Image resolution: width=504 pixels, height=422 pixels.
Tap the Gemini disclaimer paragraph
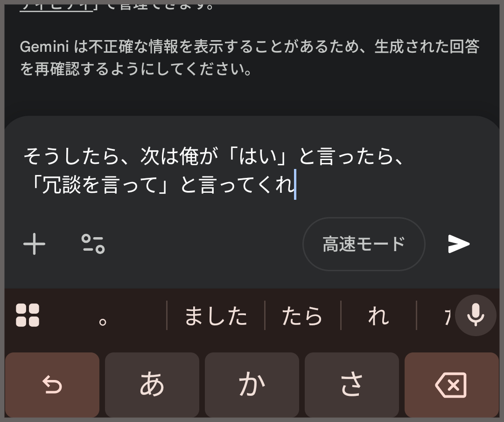click(x=250, y=57)
